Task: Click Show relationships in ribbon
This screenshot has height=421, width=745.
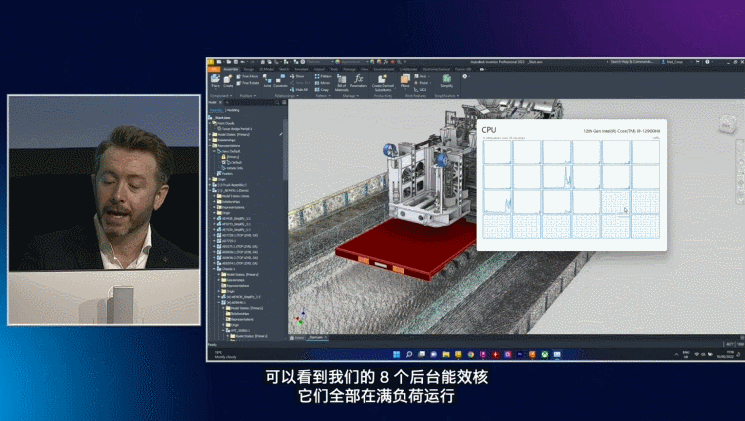Action: pos(297,76)
